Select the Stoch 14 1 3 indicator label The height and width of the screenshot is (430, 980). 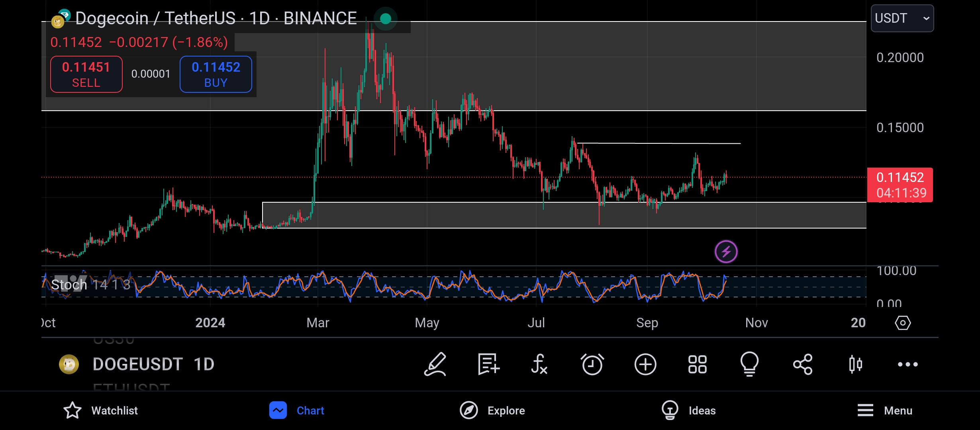(x=91, y=285)
